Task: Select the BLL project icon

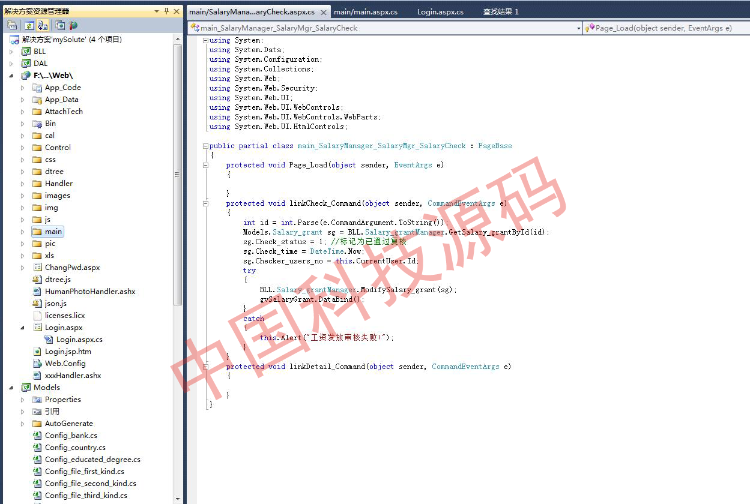Action: click(26, 51)
